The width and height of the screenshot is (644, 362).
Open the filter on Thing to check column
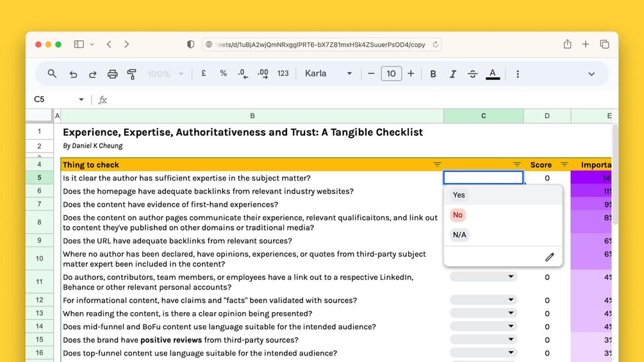pos(437,165)
